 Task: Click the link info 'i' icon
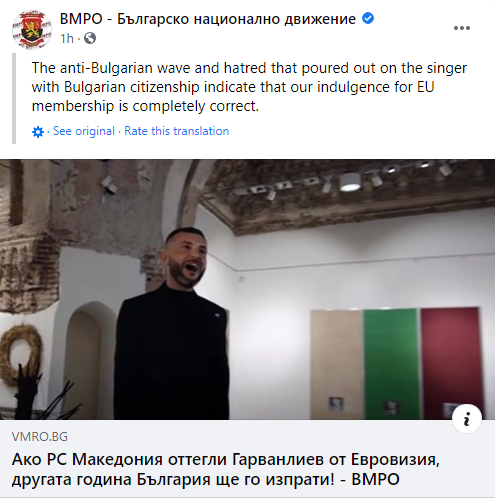pyautogui.click(x=467, y=419)
